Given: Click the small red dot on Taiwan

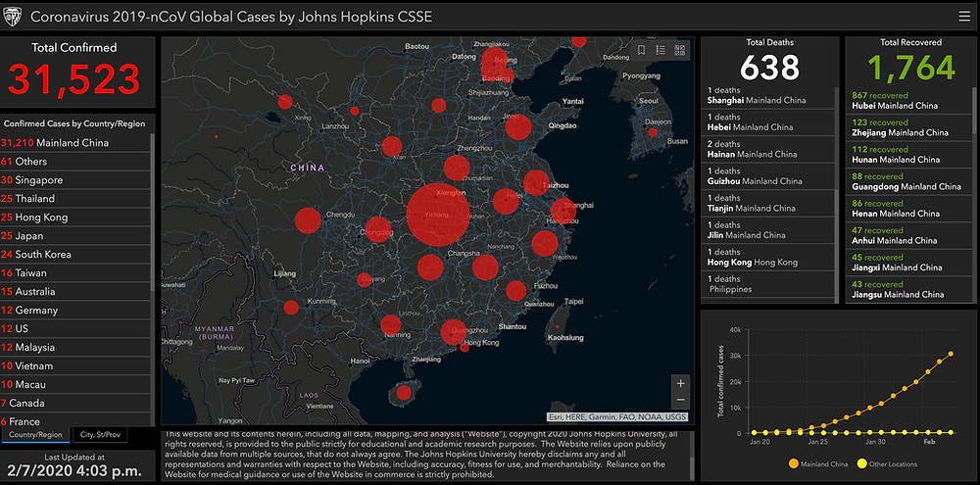Looking at the screenshot, I should coord(557,327).
